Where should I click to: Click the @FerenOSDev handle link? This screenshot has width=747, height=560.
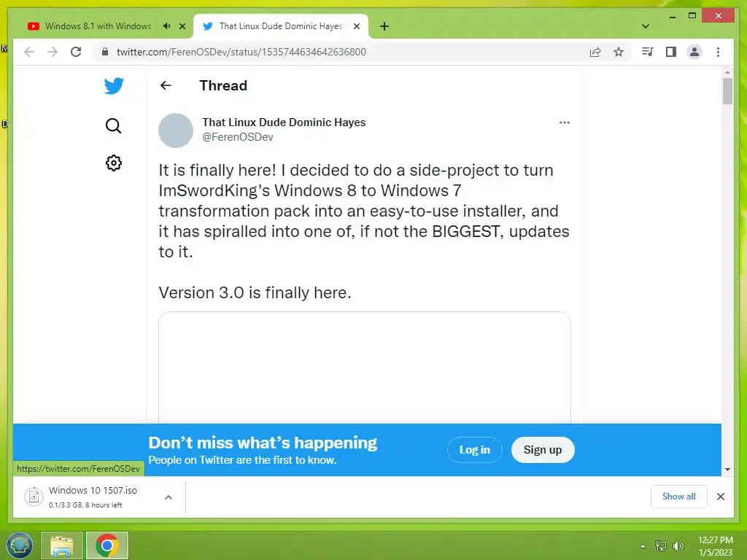pos(238,137)
